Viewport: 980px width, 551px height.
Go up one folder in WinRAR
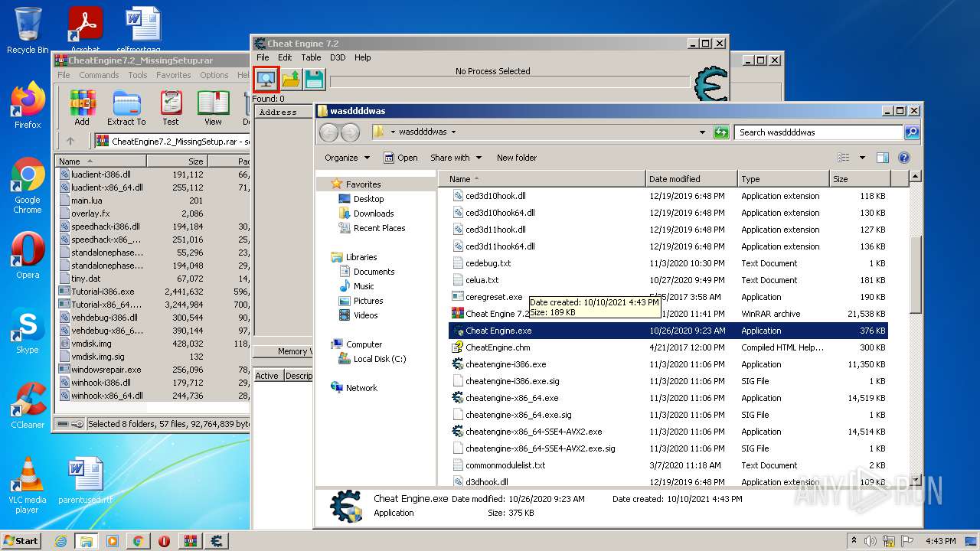[70, 141]
